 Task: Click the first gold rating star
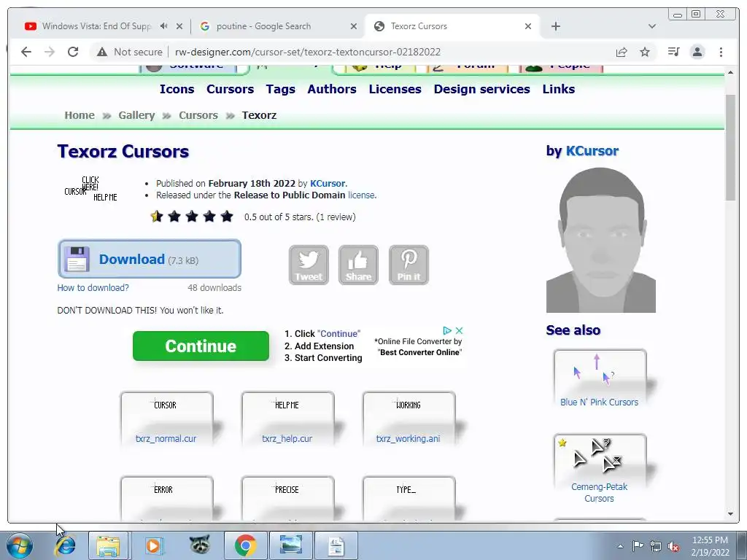[x=157, y=217]
